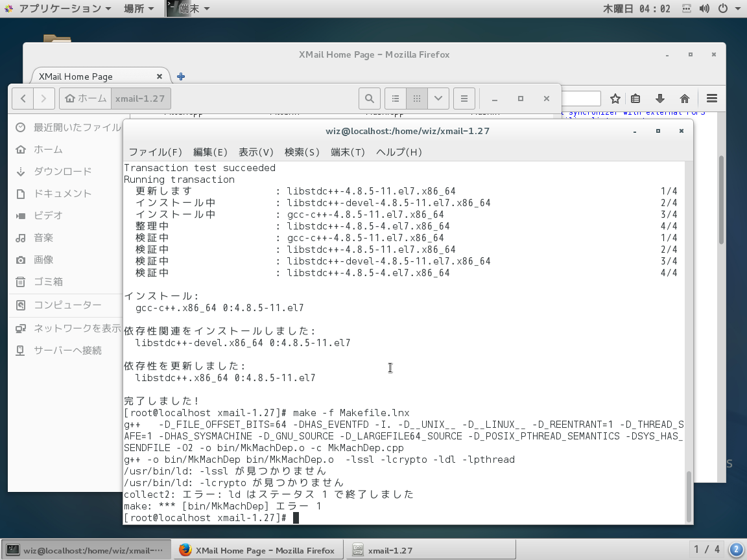This screenshot has height=560, width=747.
Task: Open the notification badge showing 2
Action: (x=737, y=550)
